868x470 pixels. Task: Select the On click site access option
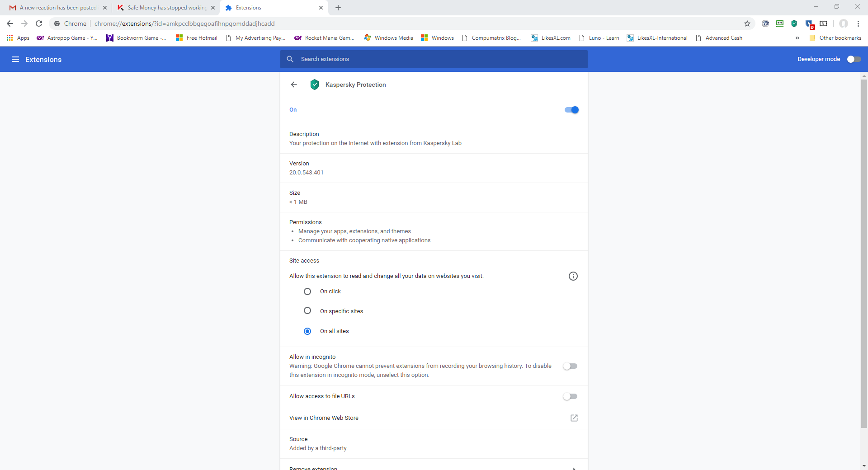point(307,291)
